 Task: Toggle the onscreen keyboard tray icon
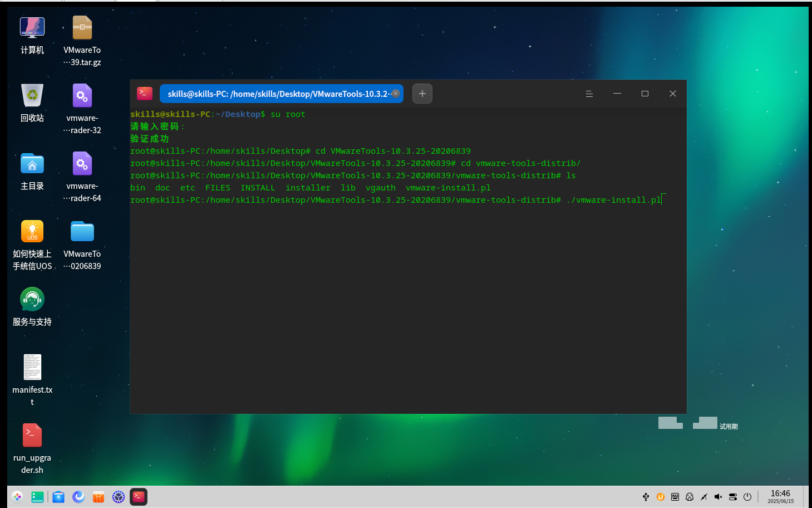[x=675, y=496]
